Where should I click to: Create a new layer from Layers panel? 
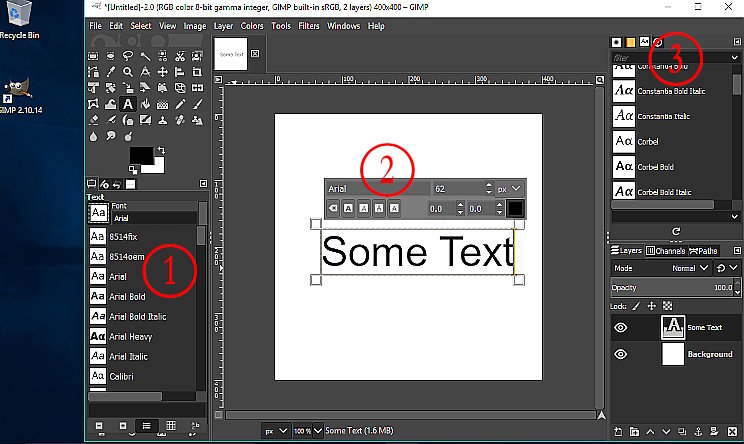coord(617,432)
